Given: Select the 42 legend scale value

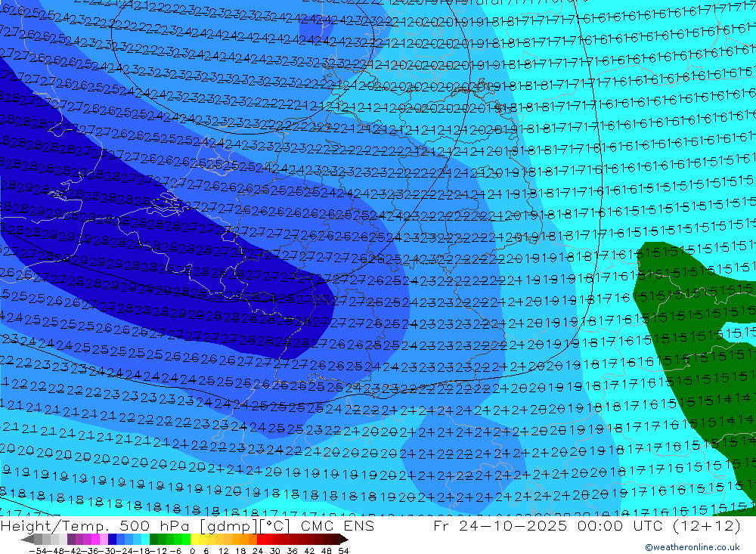Looking at the screenshot, I should 309,551.
